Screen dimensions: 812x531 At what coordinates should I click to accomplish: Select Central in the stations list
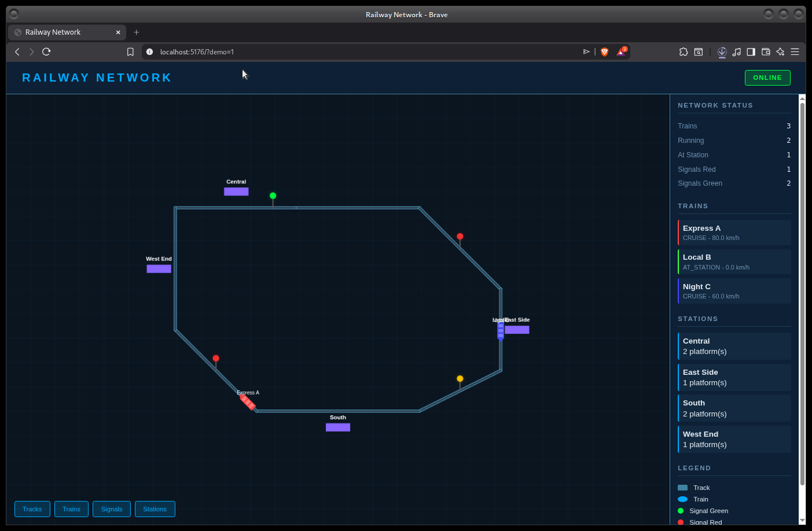click(x=734, y=346)
